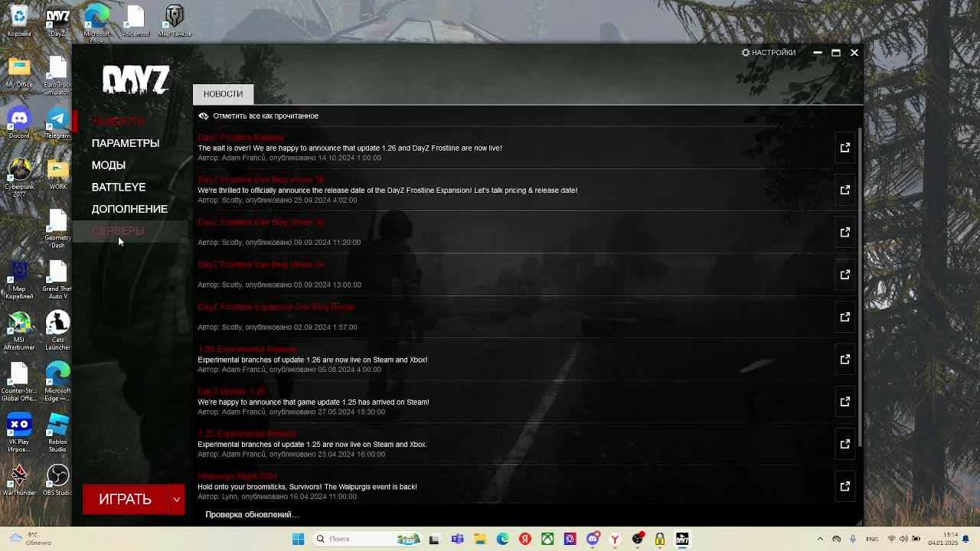This screenshot has width=980, height=551.
Task: Open Серверы section in sidebar
Action: tap(118, 230)
